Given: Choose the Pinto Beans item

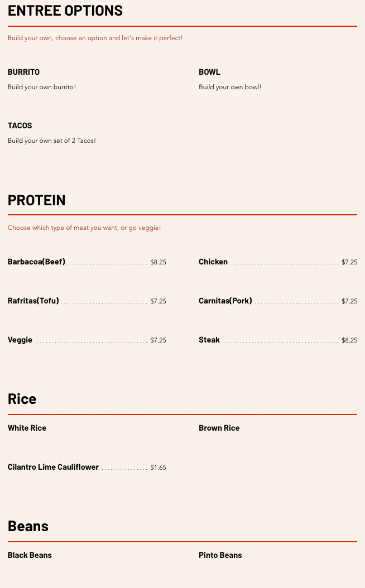Looking at the screenshot, I should click(220, 555).
